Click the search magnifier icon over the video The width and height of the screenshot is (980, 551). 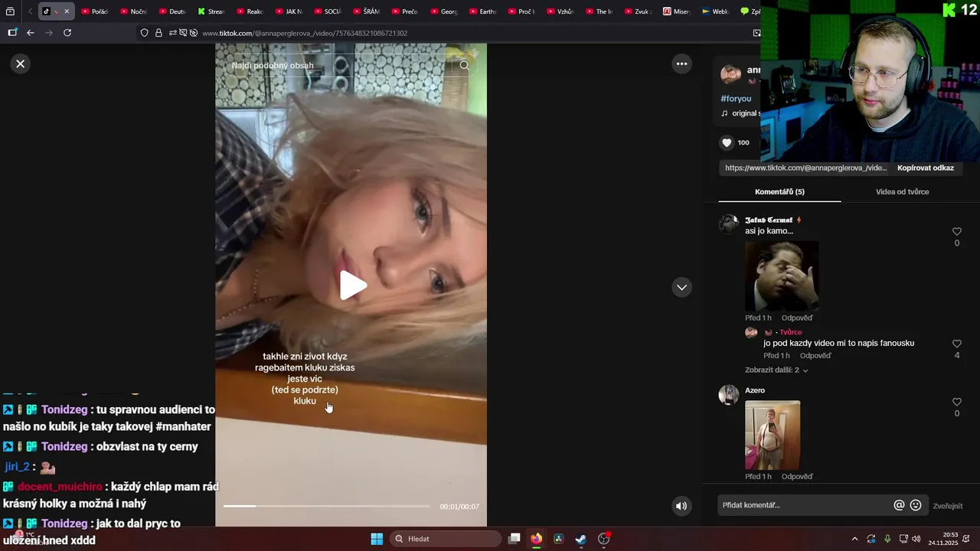465,65
